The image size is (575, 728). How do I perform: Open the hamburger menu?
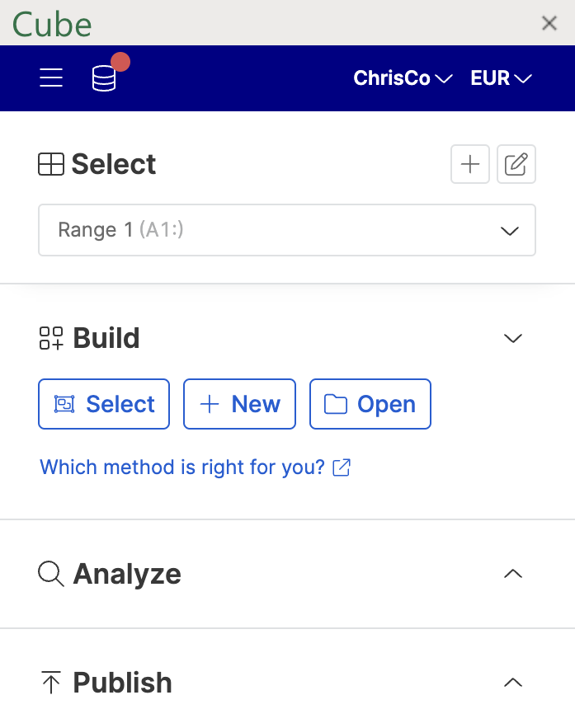pyautogui.click(x=51, y=77)
